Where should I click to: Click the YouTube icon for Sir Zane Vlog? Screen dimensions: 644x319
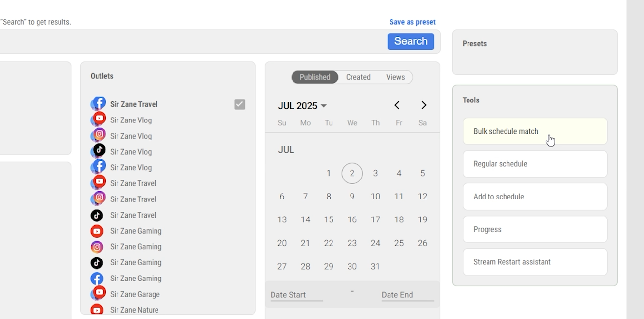point(98,120)
